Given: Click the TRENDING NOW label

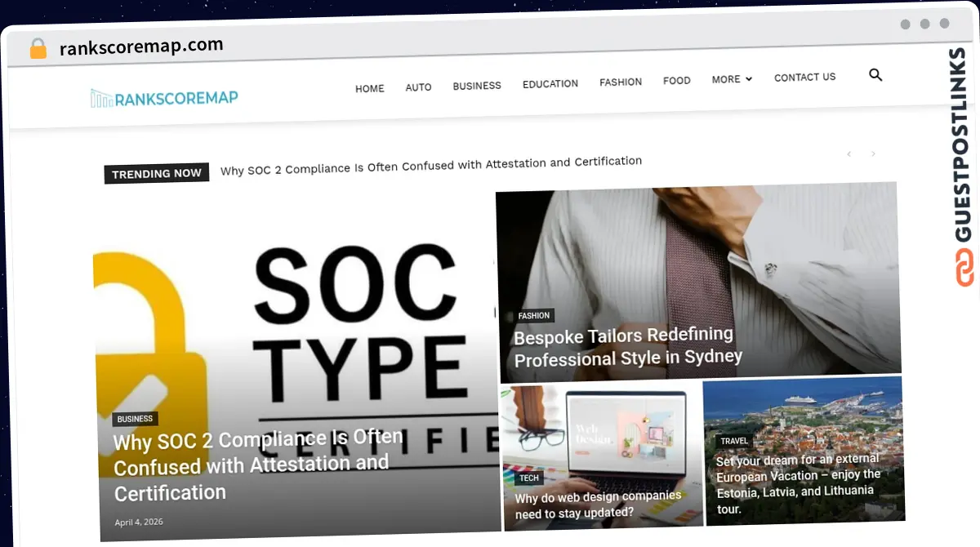Looking at the screenshot, I should [x=157, y=174].
